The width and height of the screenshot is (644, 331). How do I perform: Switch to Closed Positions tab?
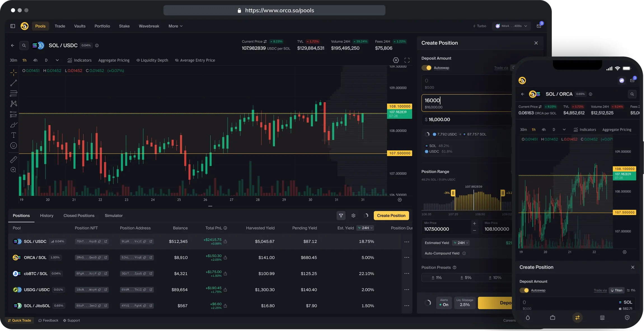pos(79,216)
